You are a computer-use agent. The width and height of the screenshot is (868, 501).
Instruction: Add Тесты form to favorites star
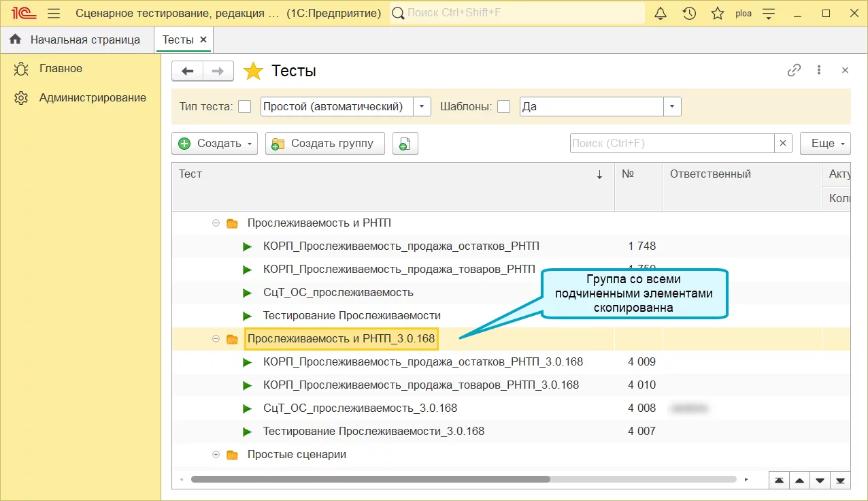click(253, 71)
